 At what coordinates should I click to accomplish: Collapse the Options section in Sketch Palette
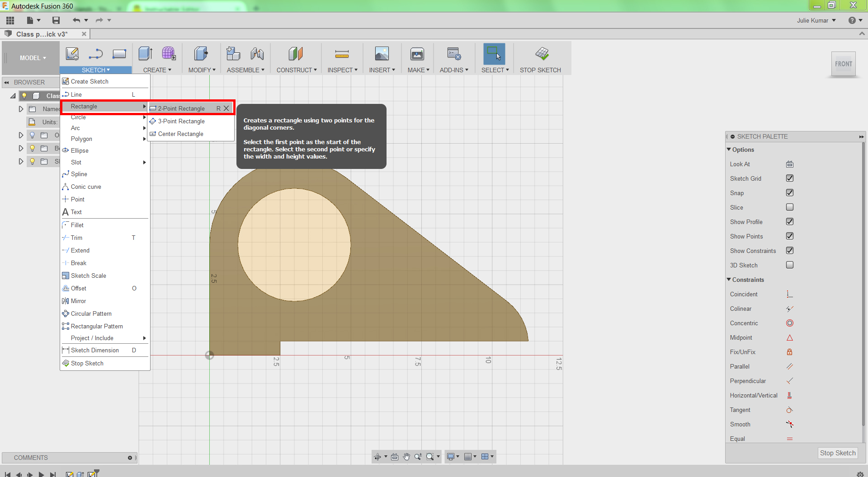729,150
